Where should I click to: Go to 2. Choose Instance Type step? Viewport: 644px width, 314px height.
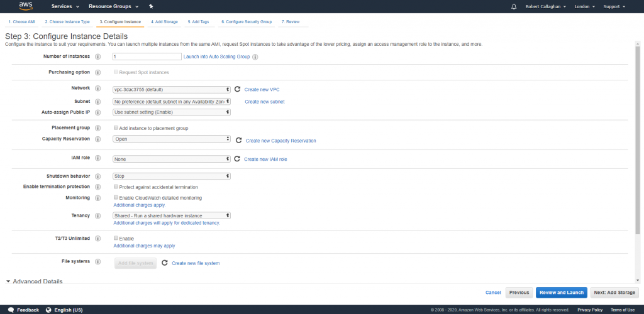click(67, 22)
